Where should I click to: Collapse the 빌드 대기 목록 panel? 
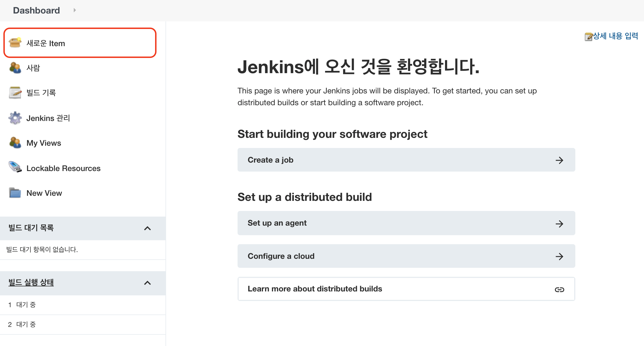tap(147, 228)
